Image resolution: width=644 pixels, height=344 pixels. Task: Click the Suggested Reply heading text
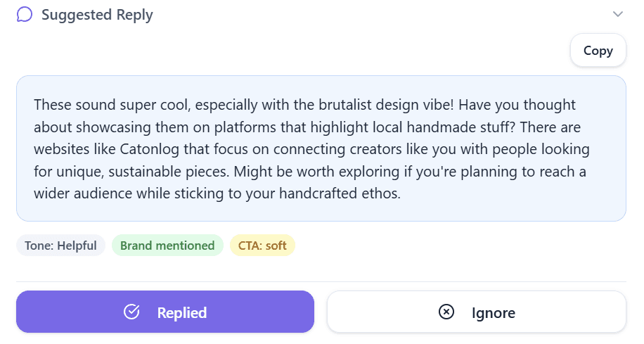97,15
